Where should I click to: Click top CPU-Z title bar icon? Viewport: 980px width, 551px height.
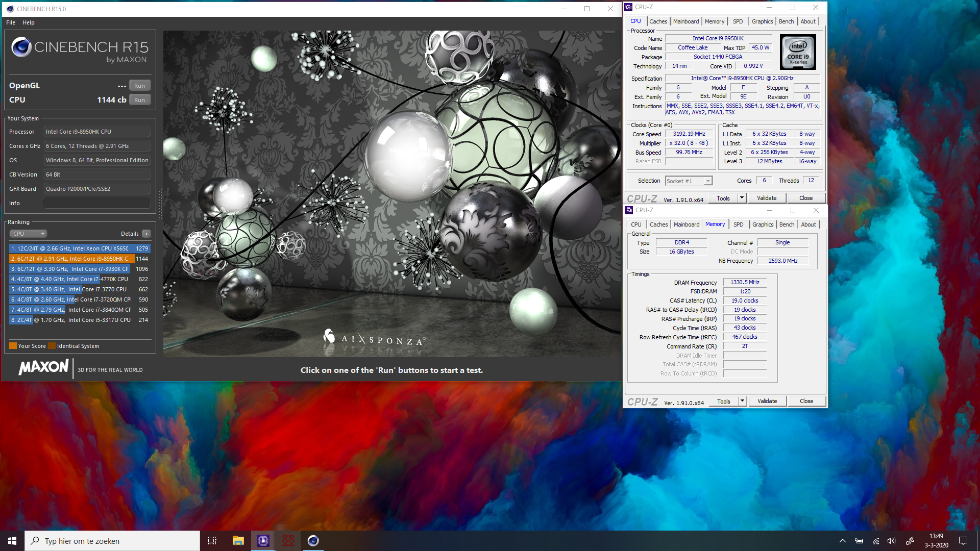[629, 7]
